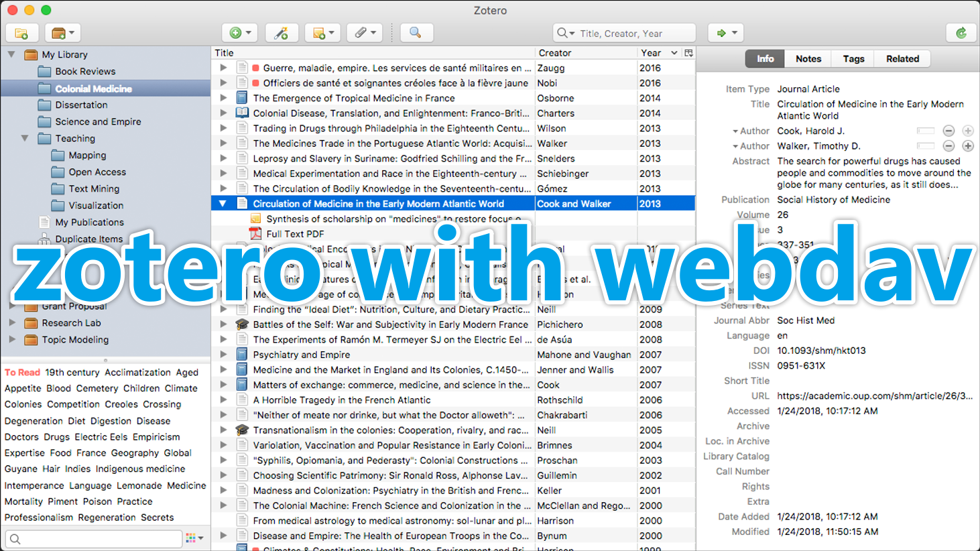Select the Dissertation collection
980x551 pixels.
(81, 105)
